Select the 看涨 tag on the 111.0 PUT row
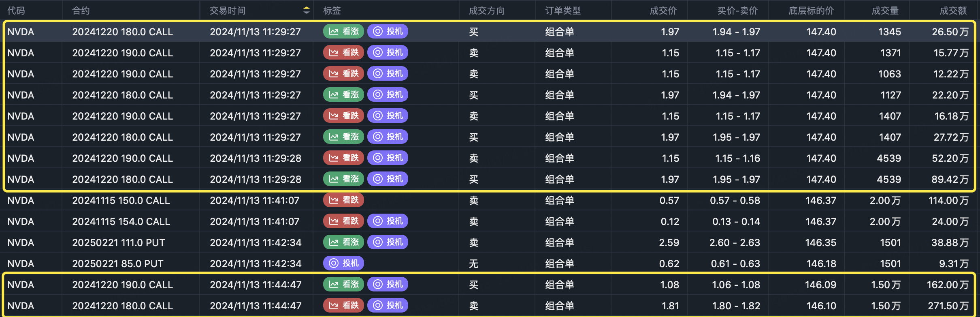This screenshot has height=317, width=980. pyautogui.click(x=343, y=242)
